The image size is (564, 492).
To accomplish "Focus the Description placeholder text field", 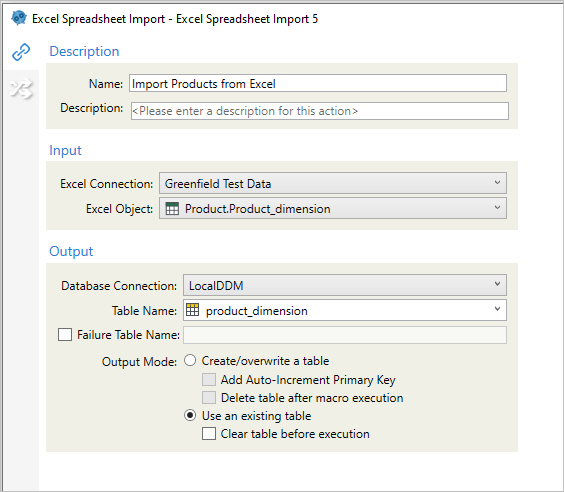I will point(320,111).
